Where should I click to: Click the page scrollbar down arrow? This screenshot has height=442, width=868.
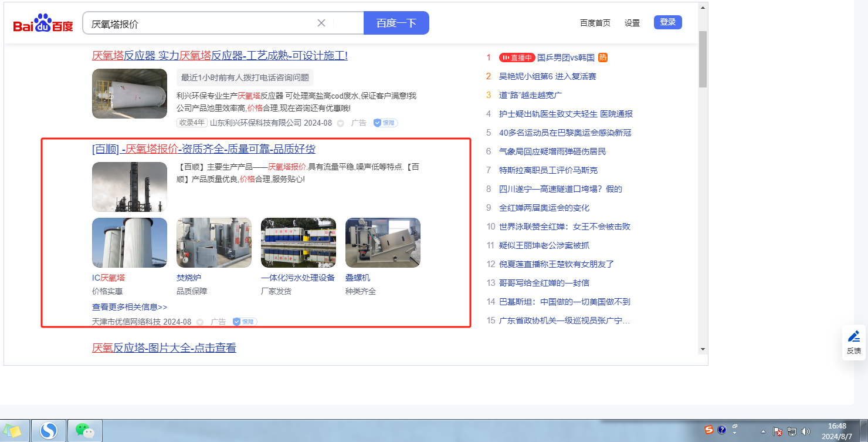[x=703, y=349]
